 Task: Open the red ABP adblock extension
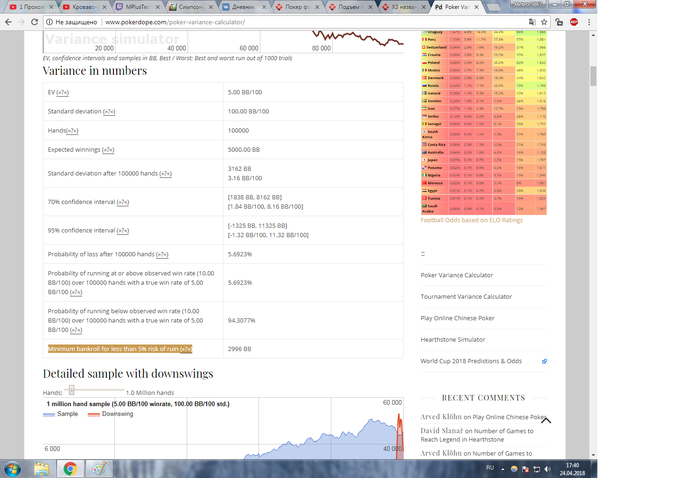click(x=574, y=22)
